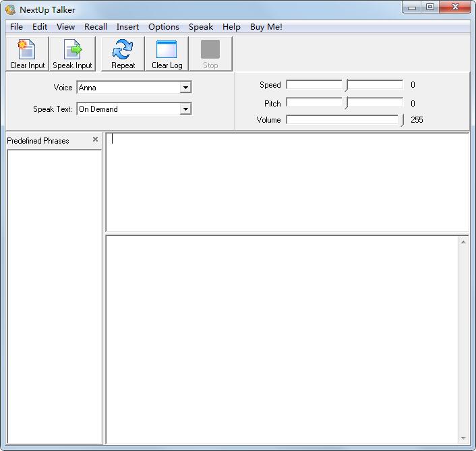The height and width of the screenshot is (451, 476).
Task: Open the Recall menu
Action: pos(96,27)
